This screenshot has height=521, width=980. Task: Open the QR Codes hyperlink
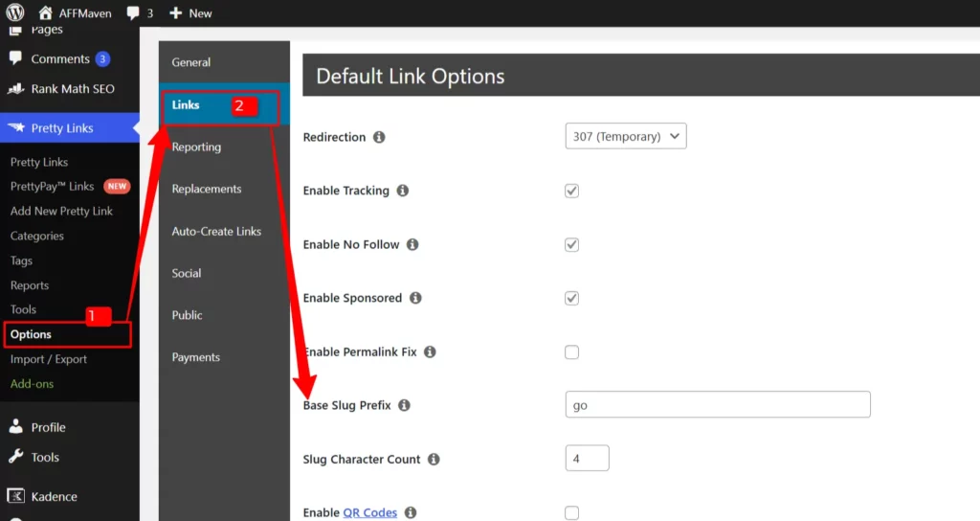point(369,512)
